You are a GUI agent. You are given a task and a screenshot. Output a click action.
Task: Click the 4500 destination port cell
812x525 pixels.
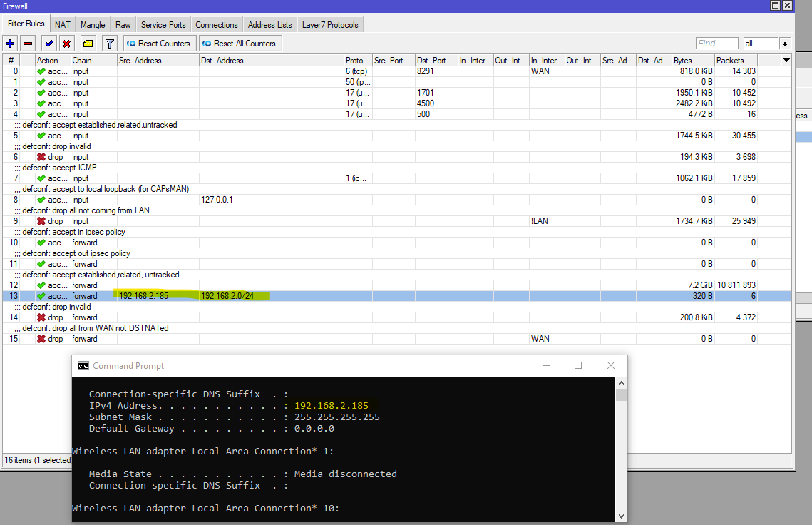pos(436,103)
